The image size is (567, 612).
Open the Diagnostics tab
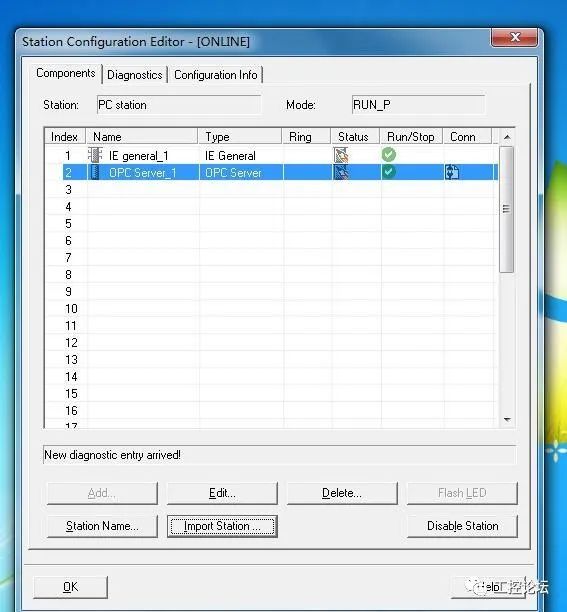point(135,75)
